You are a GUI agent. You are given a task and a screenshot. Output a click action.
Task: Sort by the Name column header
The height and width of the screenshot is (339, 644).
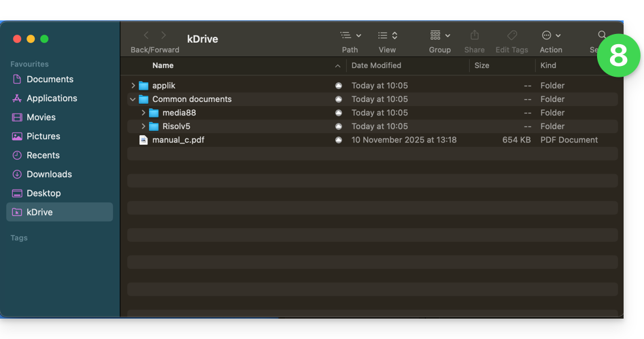[x=163, y=65]
